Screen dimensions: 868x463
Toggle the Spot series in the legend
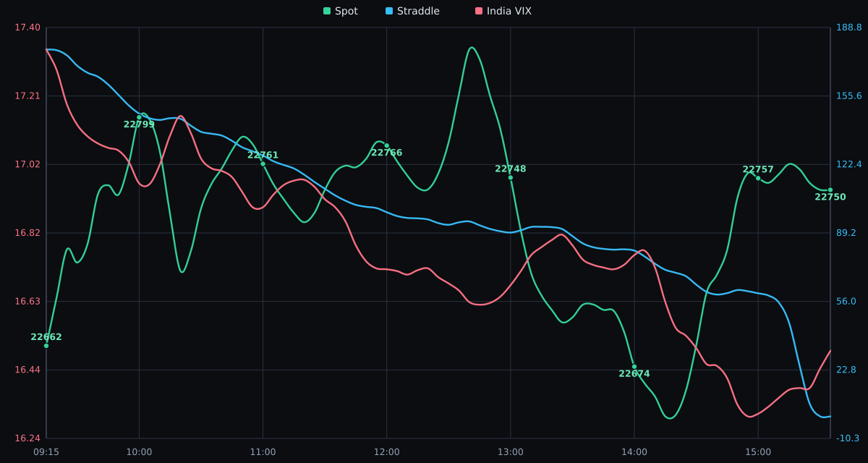(341, 11)
